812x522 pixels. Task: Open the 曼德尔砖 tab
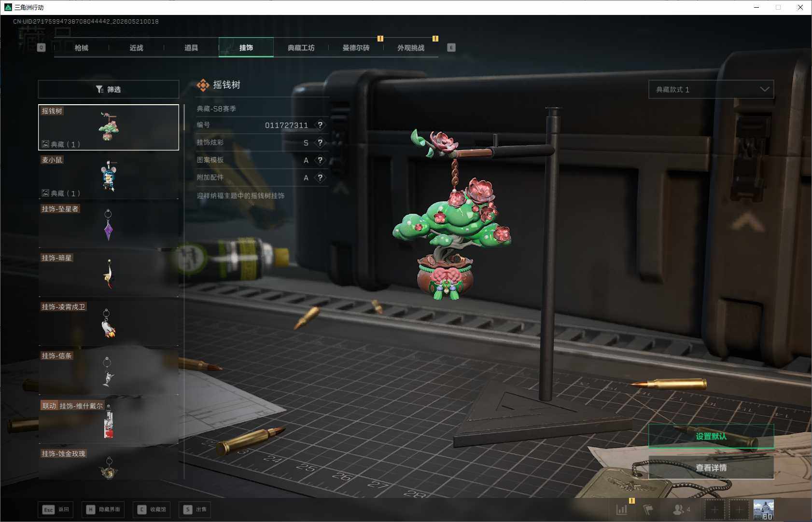(356, 48)
